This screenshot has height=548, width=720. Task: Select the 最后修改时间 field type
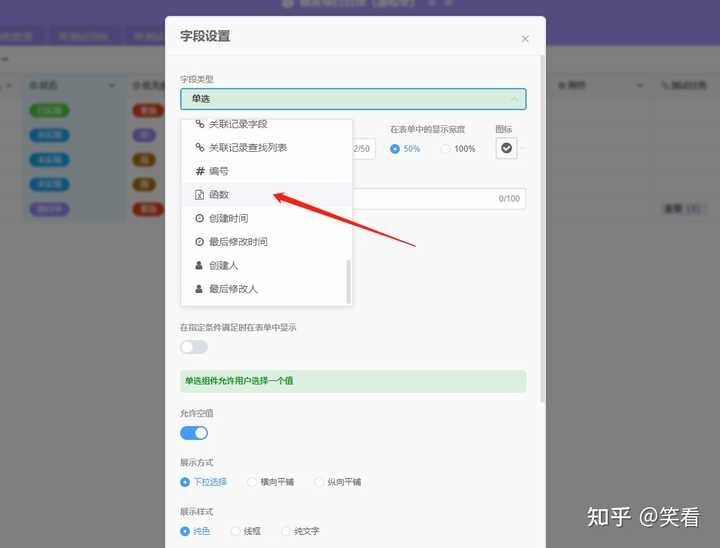tap(267, 242)
